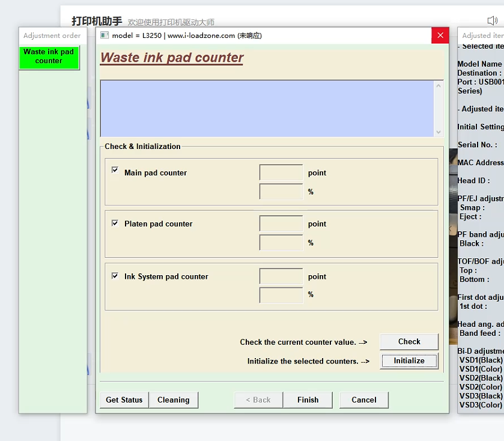Click the Main pad counter percent field
The height and width of the screenshot is (441, 504).
tap(281, 192)
